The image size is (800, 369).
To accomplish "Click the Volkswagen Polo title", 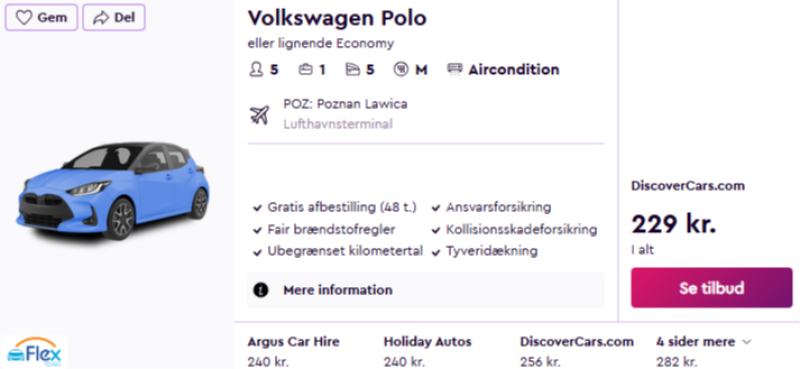I will pyautogui.click(x=337, y=18).
